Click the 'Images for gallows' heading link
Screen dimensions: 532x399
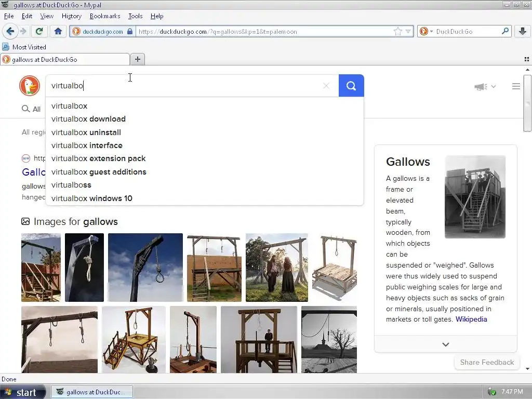pos(75,221)
